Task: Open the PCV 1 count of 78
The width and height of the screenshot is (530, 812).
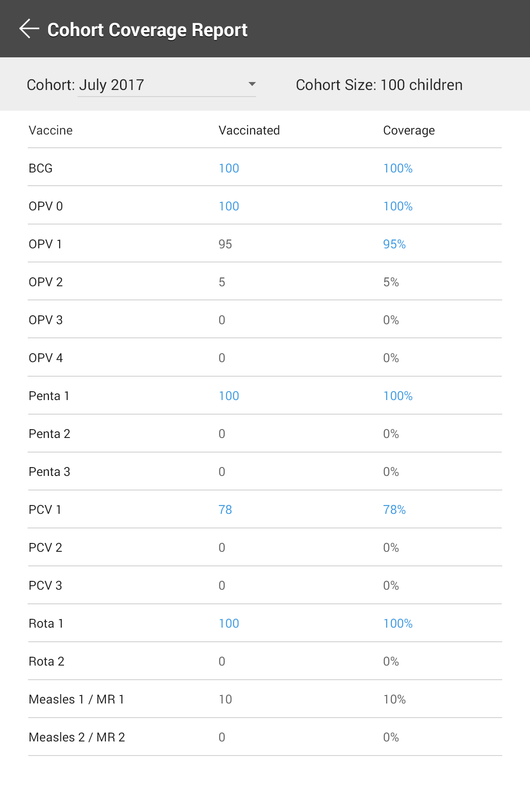Action: point(225,509)
